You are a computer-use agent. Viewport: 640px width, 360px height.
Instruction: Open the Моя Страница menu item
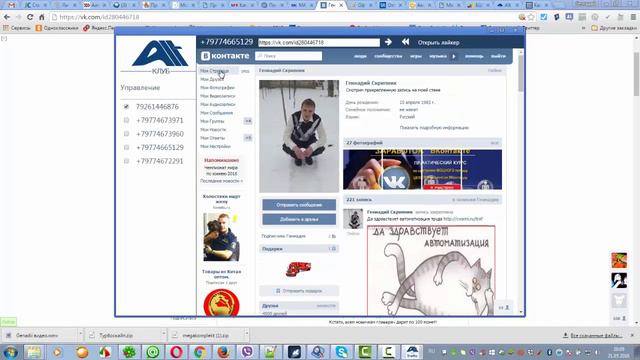click(x=215, y=71)
